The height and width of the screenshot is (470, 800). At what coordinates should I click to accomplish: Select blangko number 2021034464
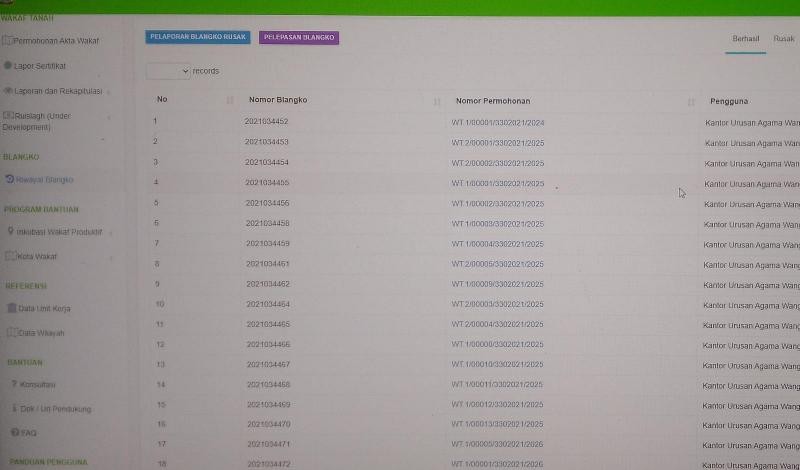268,304
